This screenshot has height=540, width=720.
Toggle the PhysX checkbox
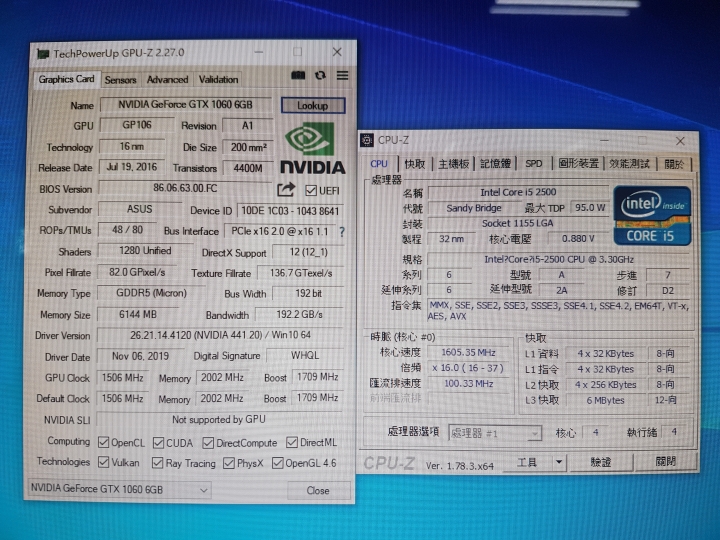[x=229, y=463]
